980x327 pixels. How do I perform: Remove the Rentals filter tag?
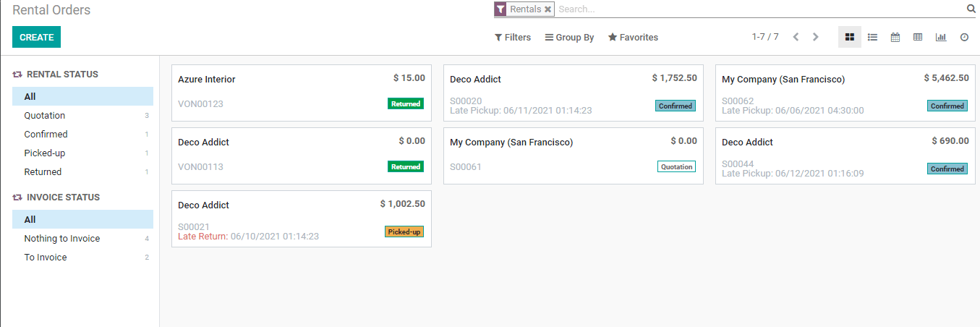[548, 9]
